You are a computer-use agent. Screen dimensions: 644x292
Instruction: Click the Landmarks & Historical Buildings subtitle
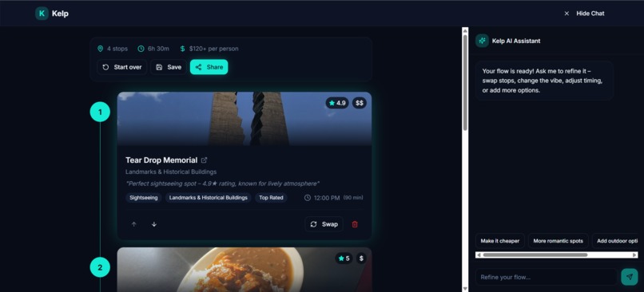point(171,172)
